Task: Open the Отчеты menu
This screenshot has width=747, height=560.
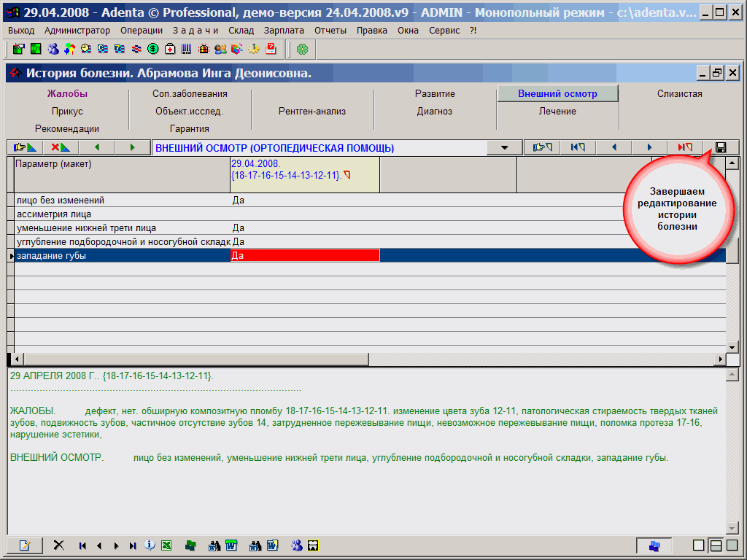Action: pyautogui.click(x=330, y=30)
